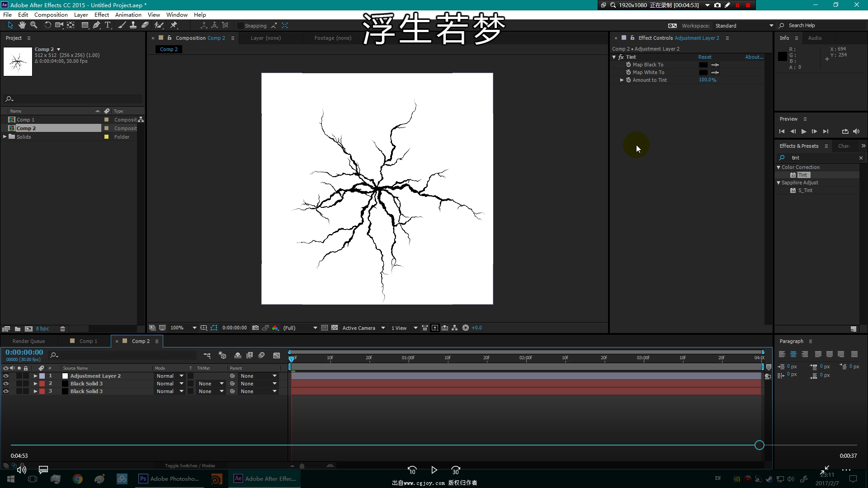Open the Graph Editor icon
This screenshot has width=868, height=488.
click(277, 356)
